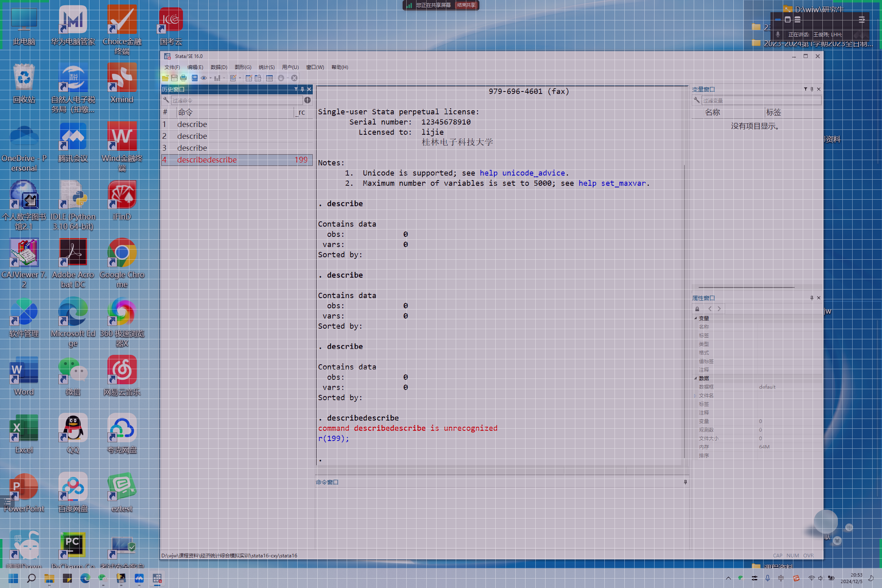Open the 文件(F) menu

coord(172,67)
